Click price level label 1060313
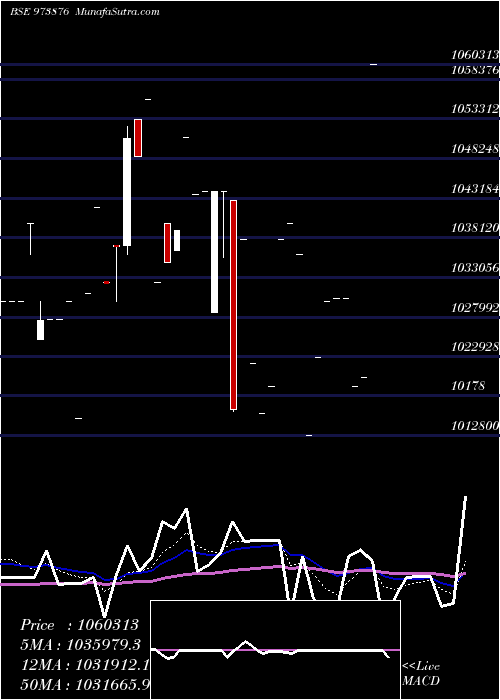Screen dimensions: 500x700 475,55
